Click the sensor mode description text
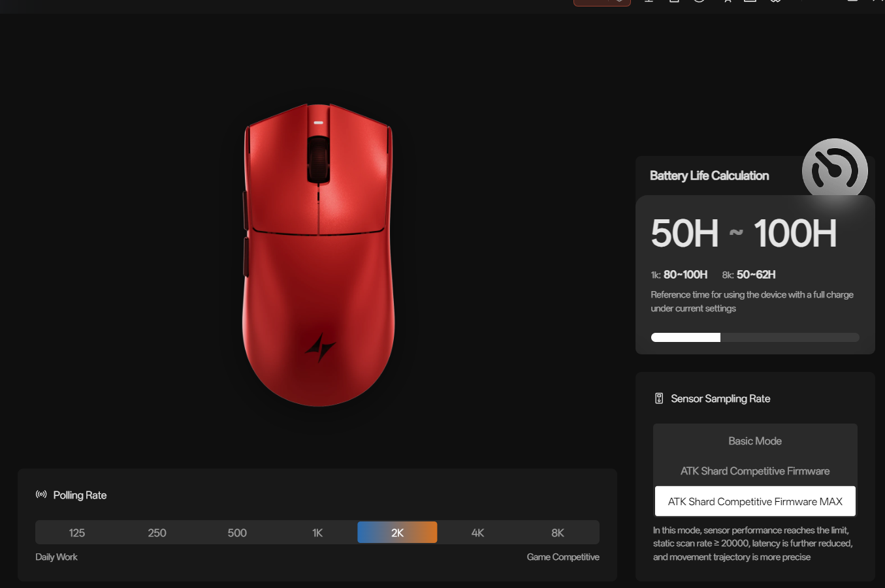 [x=752, y=544]
